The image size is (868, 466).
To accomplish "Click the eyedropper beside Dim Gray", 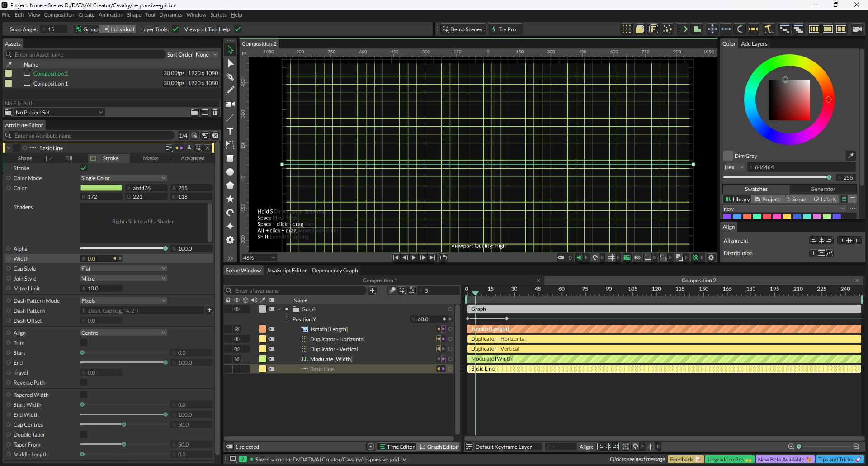I will [x=850, y=156].
